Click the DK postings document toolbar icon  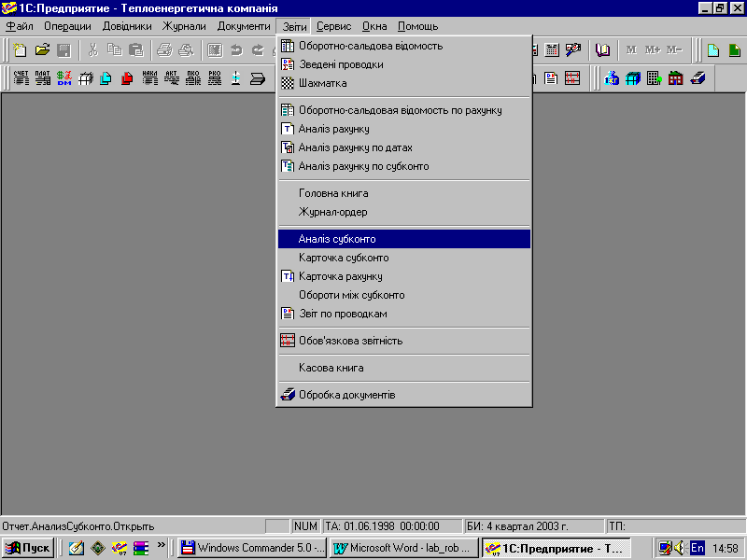tap(551, 78)
